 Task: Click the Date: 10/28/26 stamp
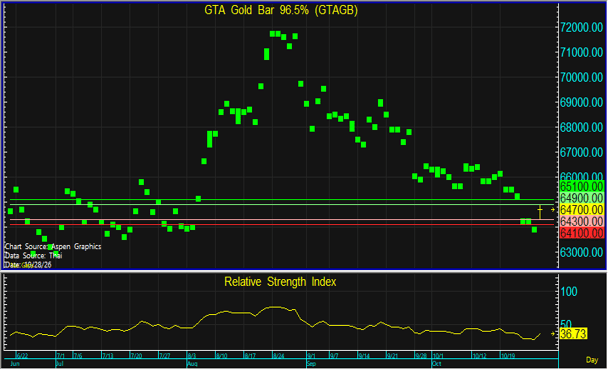28,265
